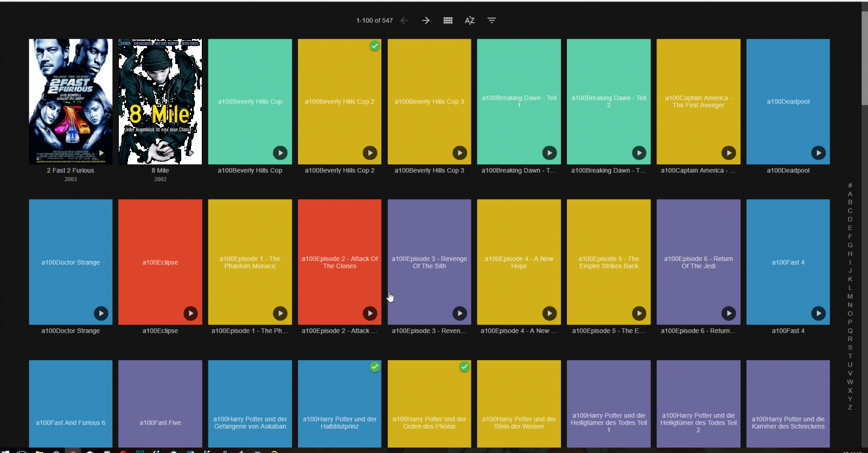Open Harry Potter Heiligtümer des Todes Teil 2 card
Screen dimensions: 868x453
pos(699,404)
